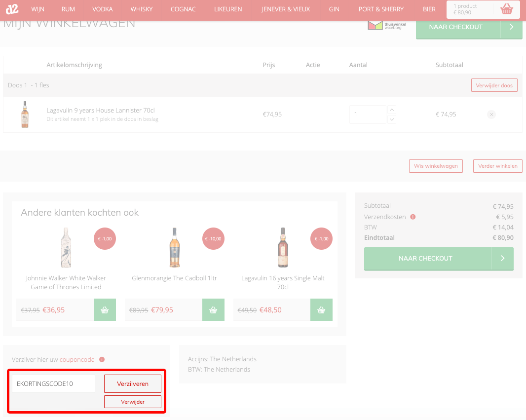This screenshot has width=526, height=420.
Task: Open Lagavulin 9 years House Lannister product link
Action: (101, 111)
